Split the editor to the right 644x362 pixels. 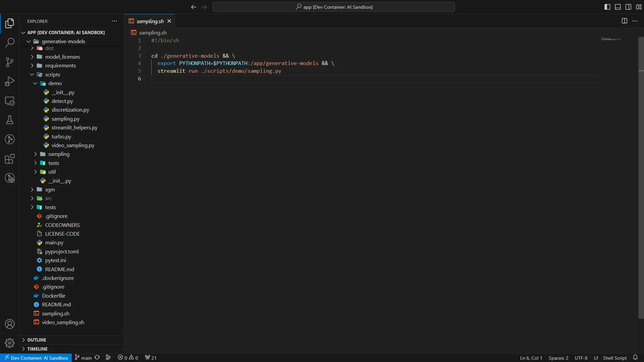tap(625, 21)
